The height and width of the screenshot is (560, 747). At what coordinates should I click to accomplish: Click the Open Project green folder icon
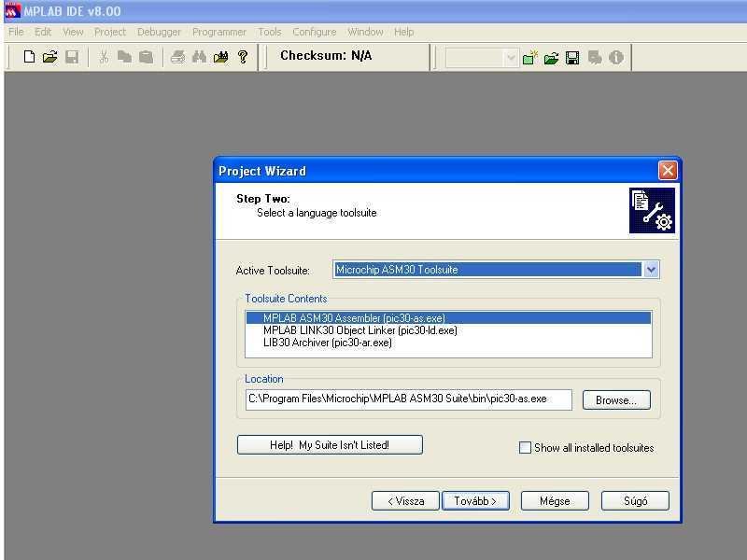(551, 58)
